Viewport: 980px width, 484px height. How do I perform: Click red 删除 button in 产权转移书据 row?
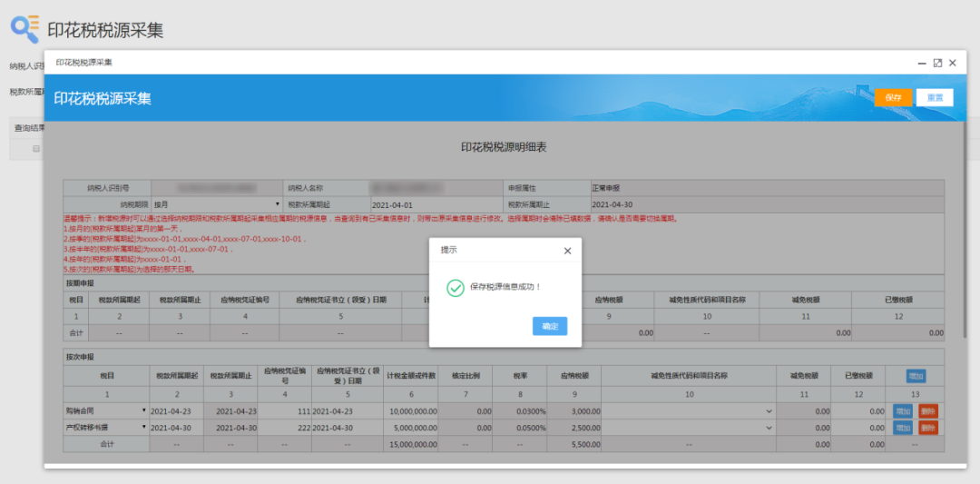point(927,427)
